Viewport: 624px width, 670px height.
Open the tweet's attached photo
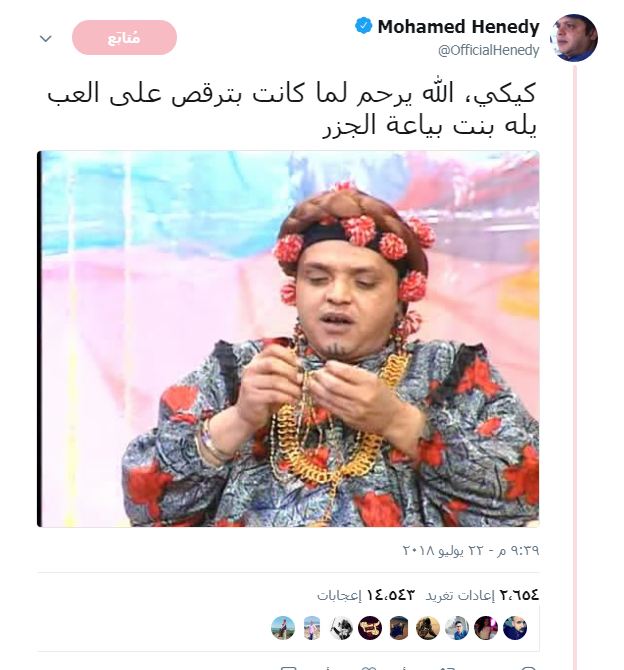pyautogui.click(x=288, y=339)
